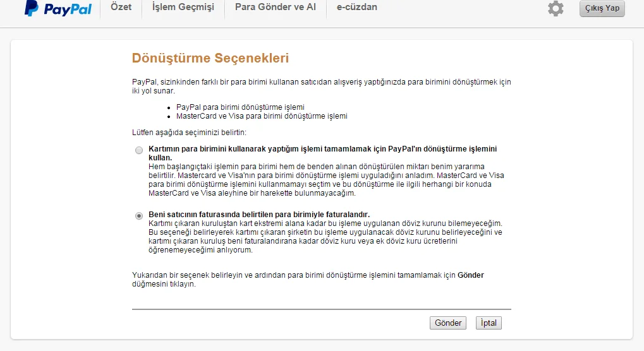Image resolution: width=644 pixels, height=351 pixels.
Task: Switch to Para Gönder ve Al
Action: [275, 7]
